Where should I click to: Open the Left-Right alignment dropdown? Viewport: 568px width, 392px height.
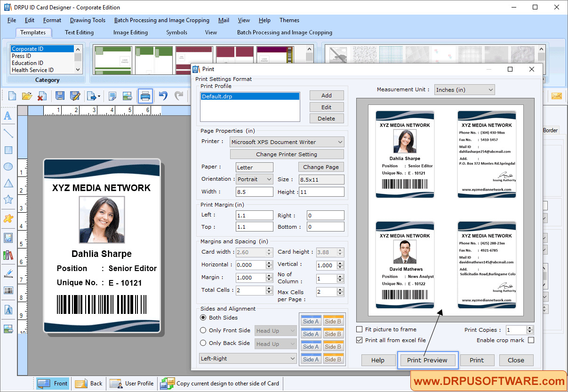coord(248,359)
